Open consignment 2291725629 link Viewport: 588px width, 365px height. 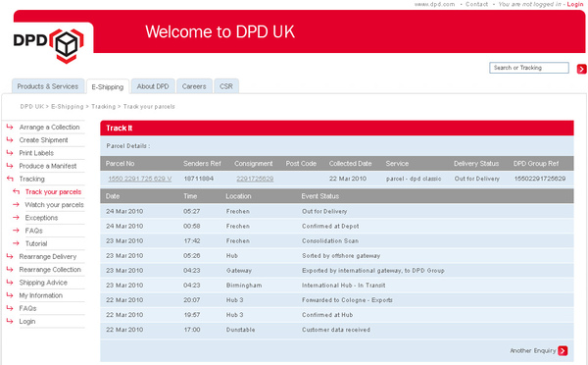tap(255, 179)
